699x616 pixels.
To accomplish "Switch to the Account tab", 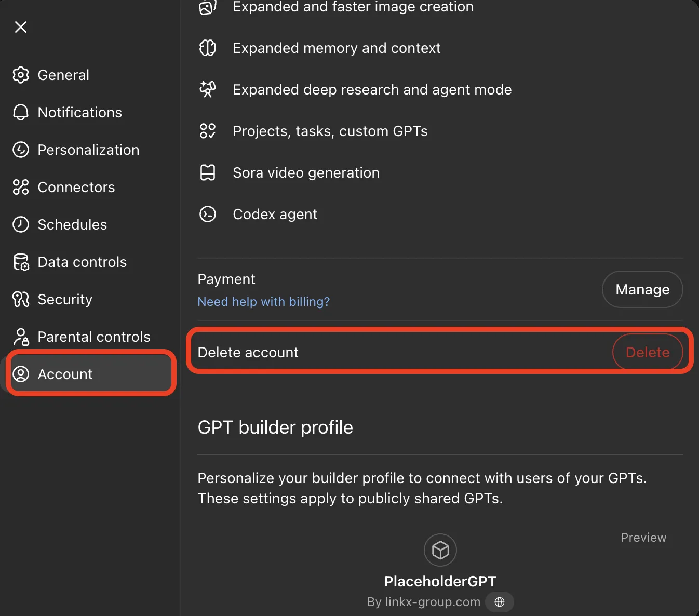I will coord(65,374).
